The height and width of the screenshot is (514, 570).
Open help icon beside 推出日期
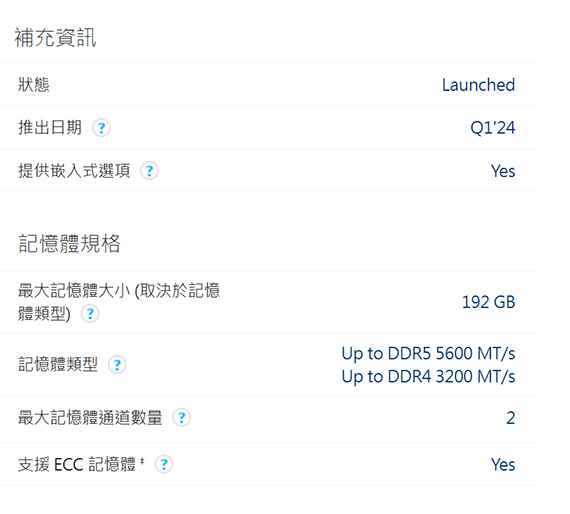pyautogui.click(x=101, y=128)
